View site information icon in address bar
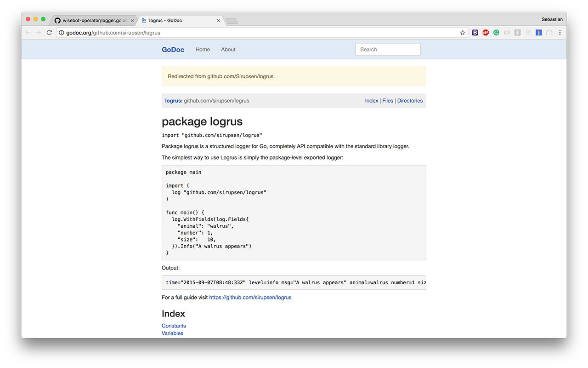 point(62,33)
